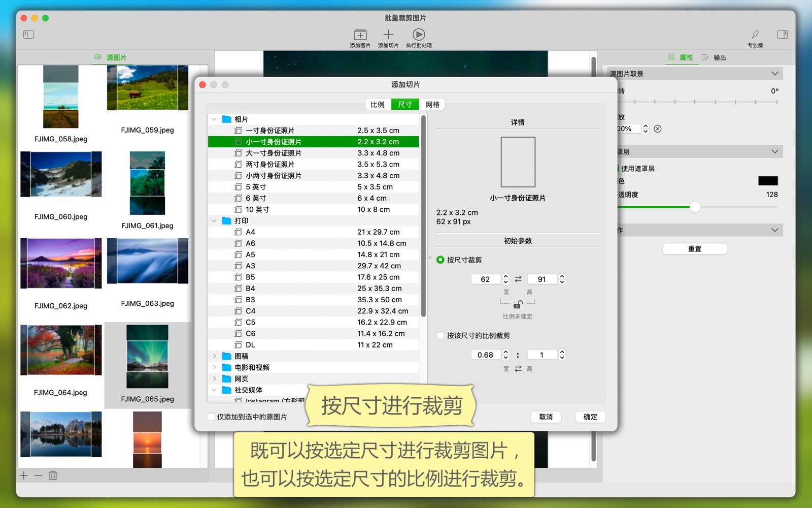This screenshot has height=508, width=812.
Task: Click the 添加图片 toolbar icon
Action: click(360, 35)
